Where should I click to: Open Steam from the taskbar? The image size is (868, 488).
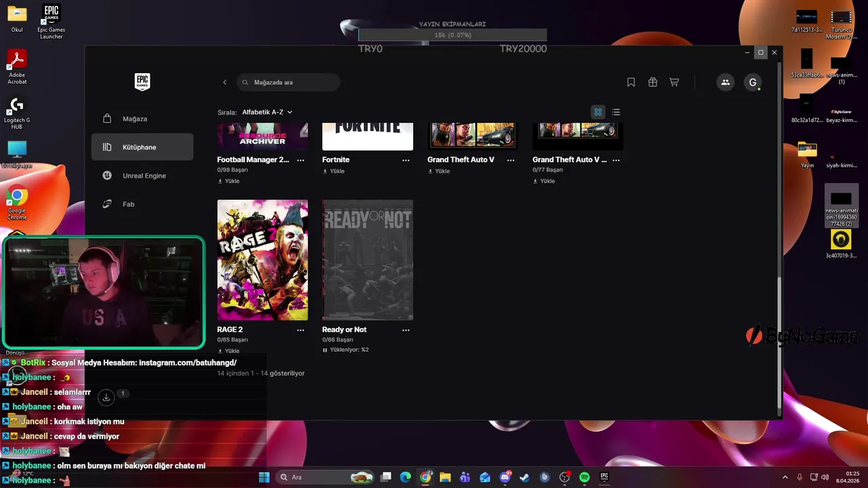point(525,477)
